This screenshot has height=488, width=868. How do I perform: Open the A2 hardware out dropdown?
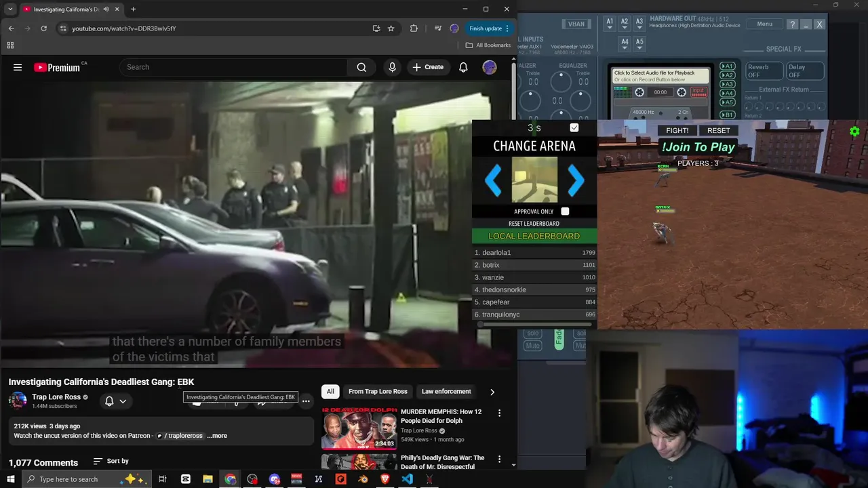[x=625, y=24]
